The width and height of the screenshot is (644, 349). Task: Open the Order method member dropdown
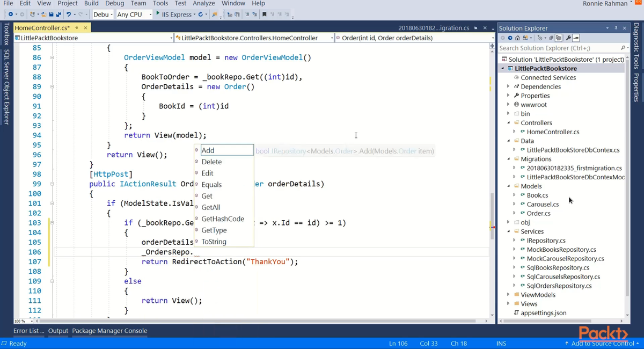[414, 38]
